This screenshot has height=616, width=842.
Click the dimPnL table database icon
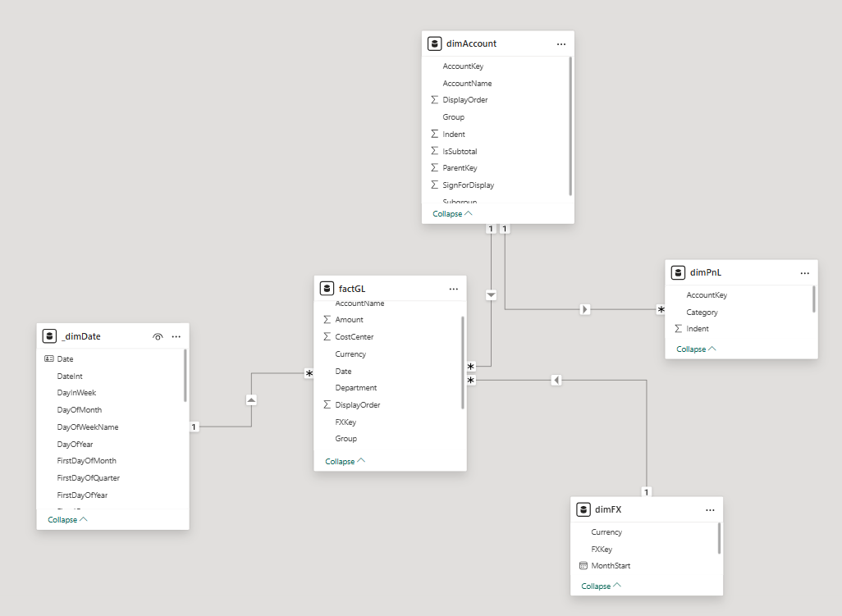678,272
